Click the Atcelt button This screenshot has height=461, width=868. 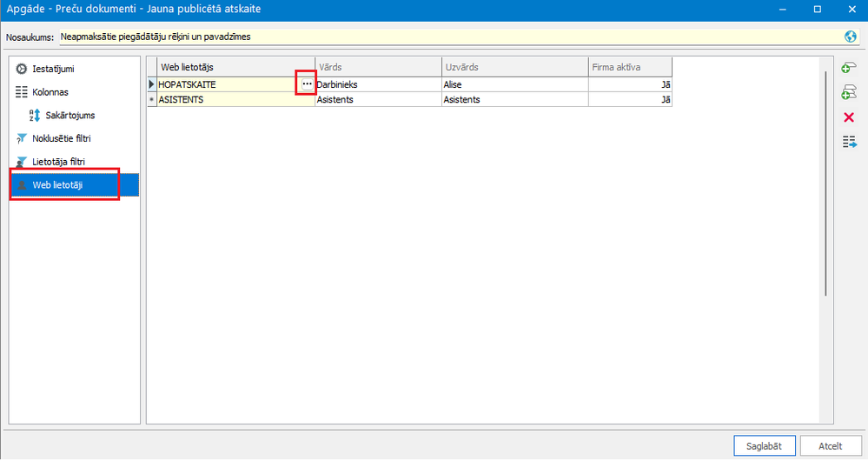[x=831, y=446]
